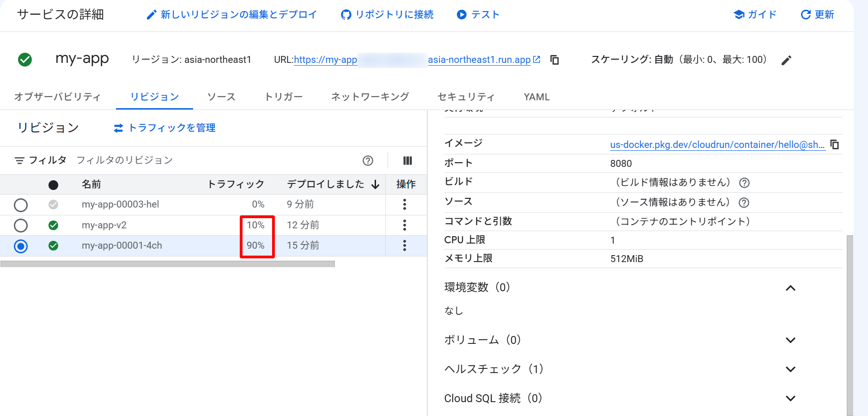Click the filter icon in revisions list
868x416 pixels.
pos(19,160)
